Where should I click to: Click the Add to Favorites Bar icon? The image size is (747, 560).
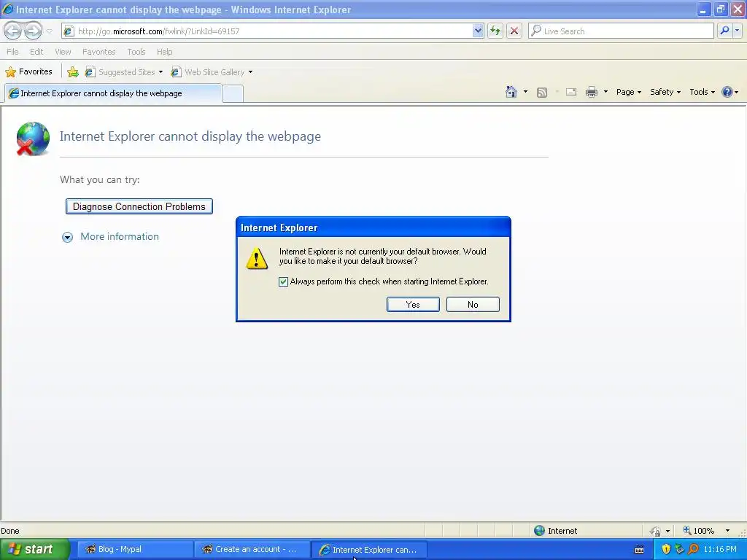73,72
